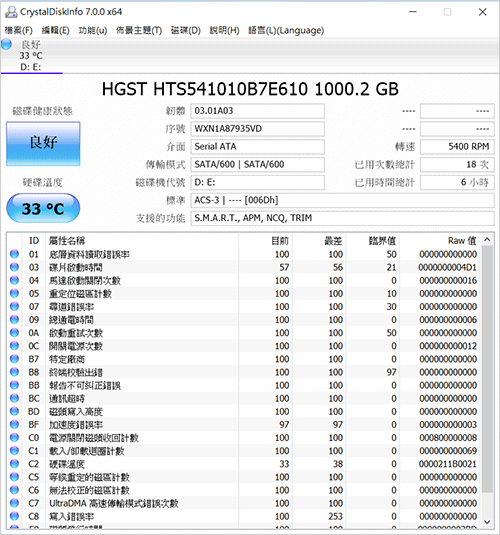Click the 臨界值 column header

372,241
